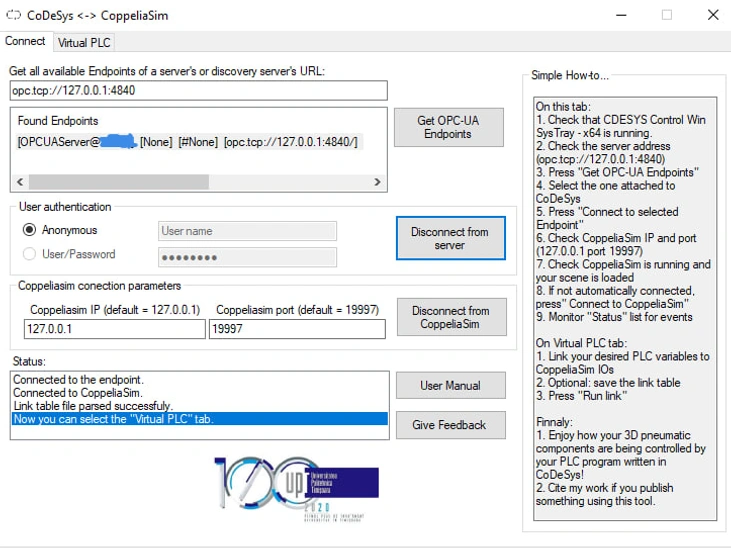Select 'Connected to the endpoint.' status line
The image size is (731, 548).
pos(200,379)
